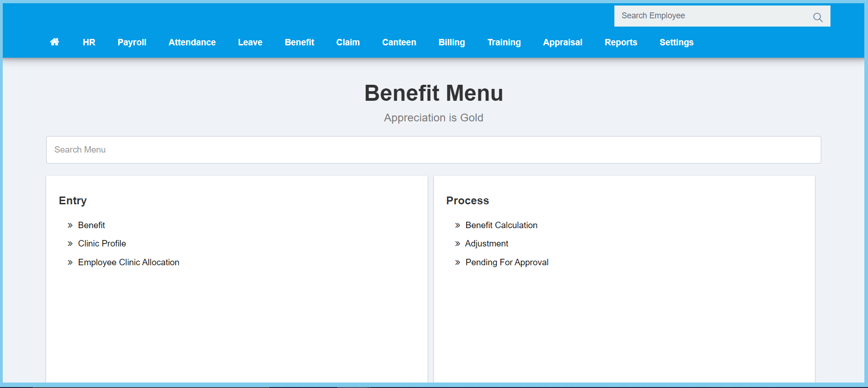Open the Settings menu
The image size is (868, 388).
[676, 42]
